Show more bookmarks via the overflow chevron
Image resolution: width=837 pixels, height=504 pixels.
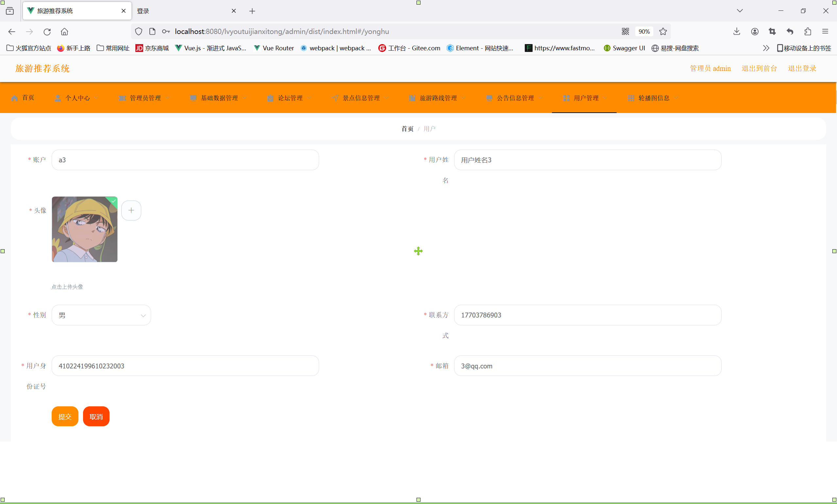coord(766,48)
